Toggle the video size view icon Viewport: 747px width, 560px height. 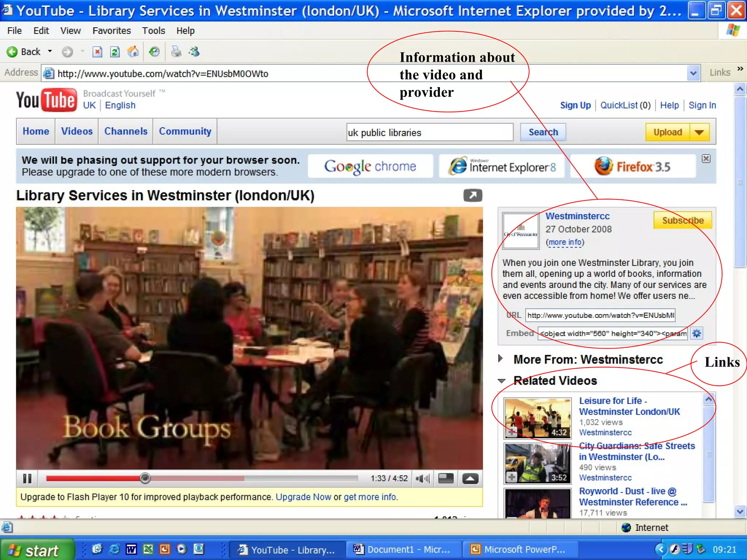click(x=446, y=478)
